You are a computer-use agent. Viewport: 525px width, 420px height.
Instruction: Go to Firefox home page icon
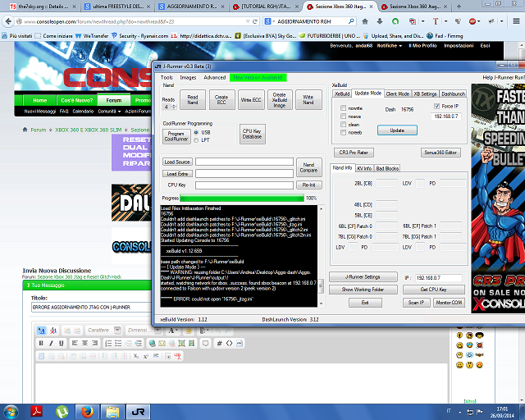(x=365, y=21)
